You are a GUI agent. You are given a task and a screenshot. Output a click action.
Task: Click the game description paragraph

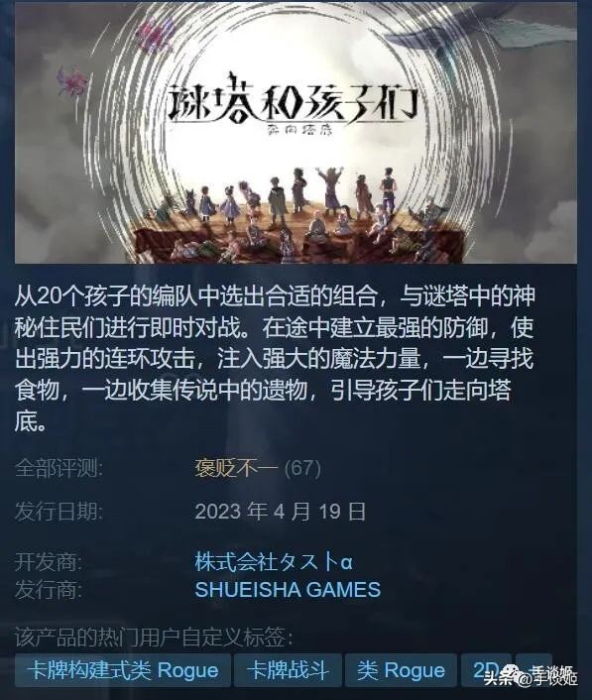point(274,358)
